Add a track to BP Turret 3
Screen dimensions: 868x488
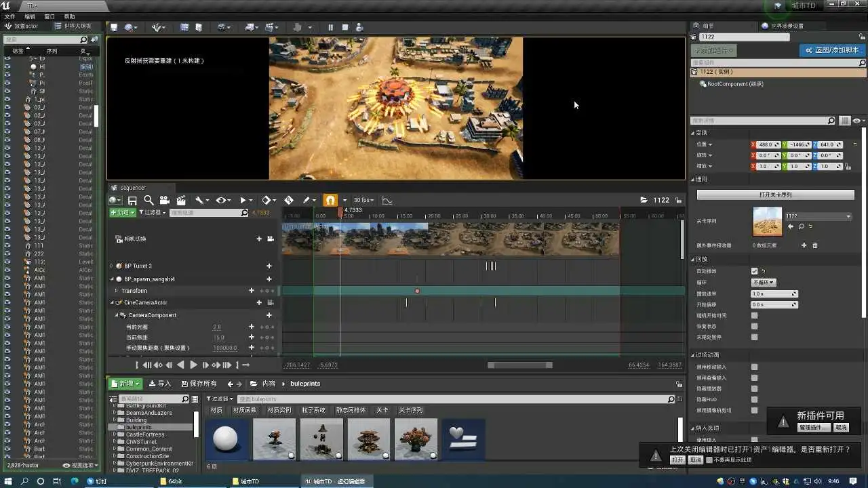[269, 266]
